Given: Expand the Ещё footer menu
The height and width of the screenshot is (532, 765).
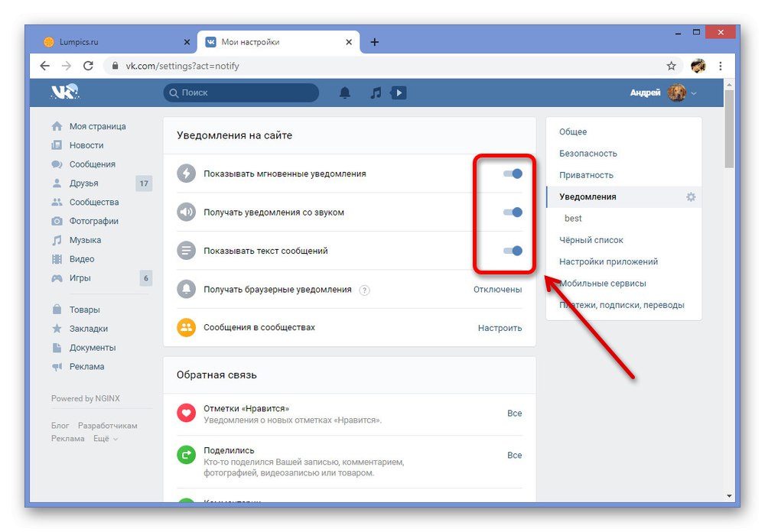Looking at the screenshot, I should [106, 439].
